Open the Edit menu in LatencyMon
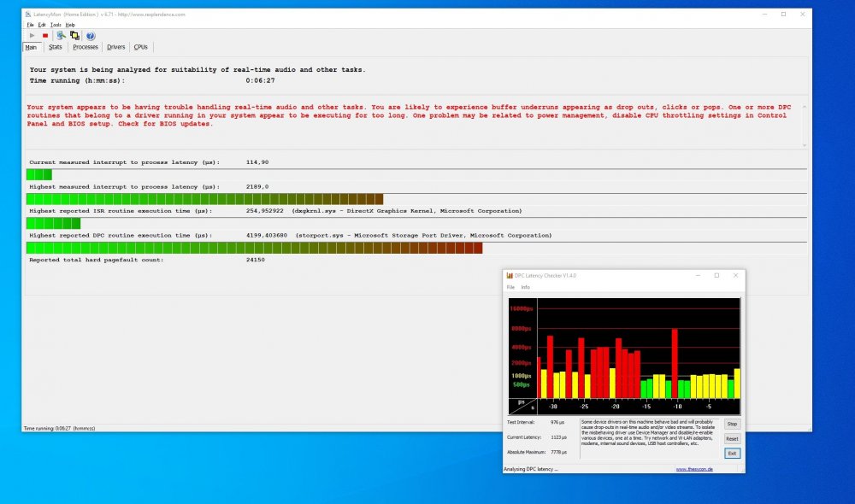 click(x=41, y=25)
